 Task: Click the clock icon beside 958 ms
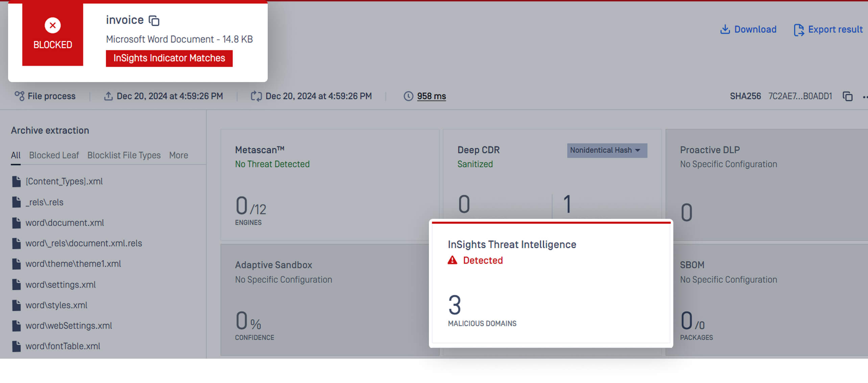408,96
